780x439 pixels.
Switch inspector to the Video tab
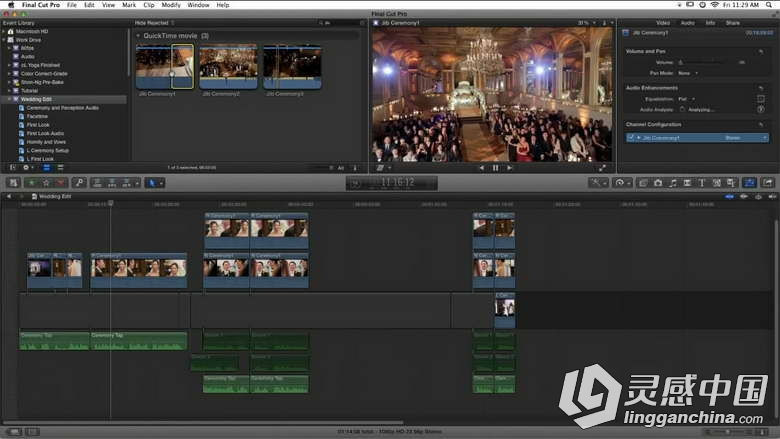pyautogui.click(x=663, y=23)
